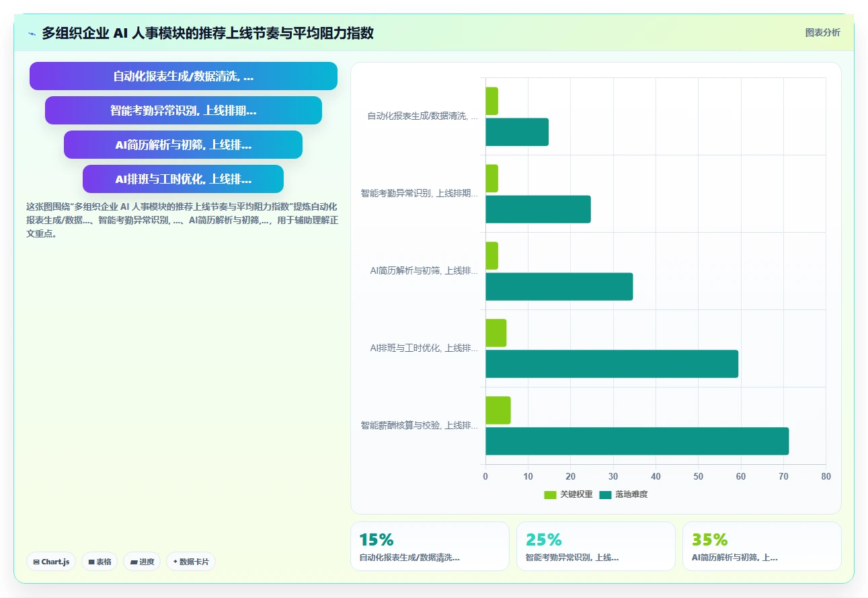Click x-axis tick value 80

826,476
